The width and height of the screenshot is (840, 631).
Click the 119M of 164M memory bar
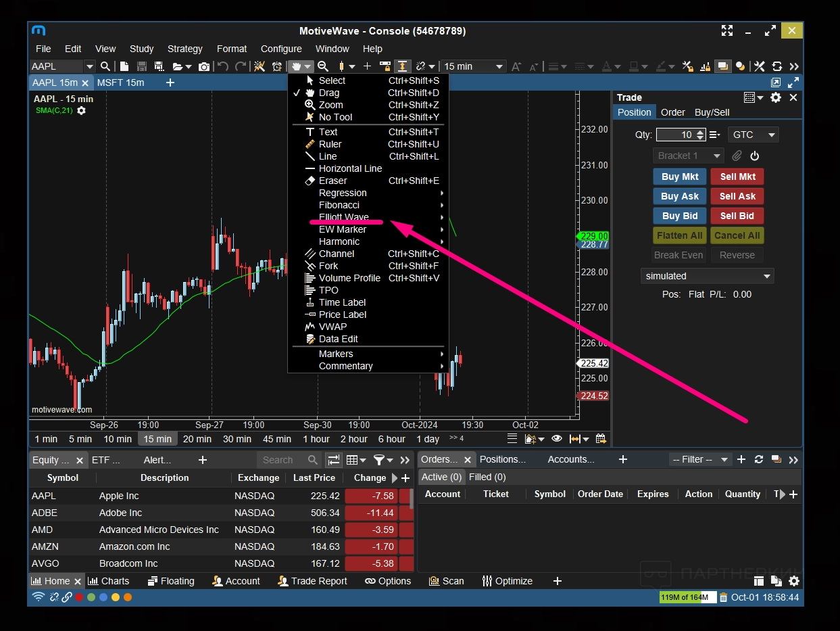687,597
